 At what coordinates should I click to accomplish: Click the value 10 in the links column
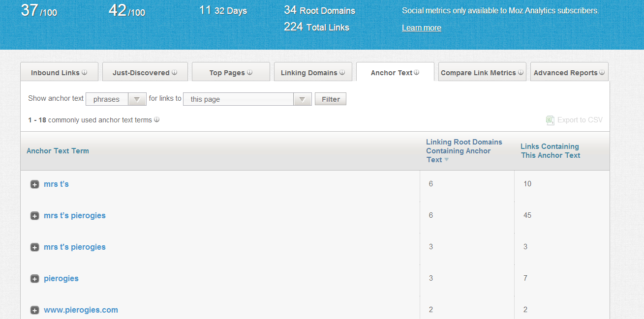click(x=527, y=184)
